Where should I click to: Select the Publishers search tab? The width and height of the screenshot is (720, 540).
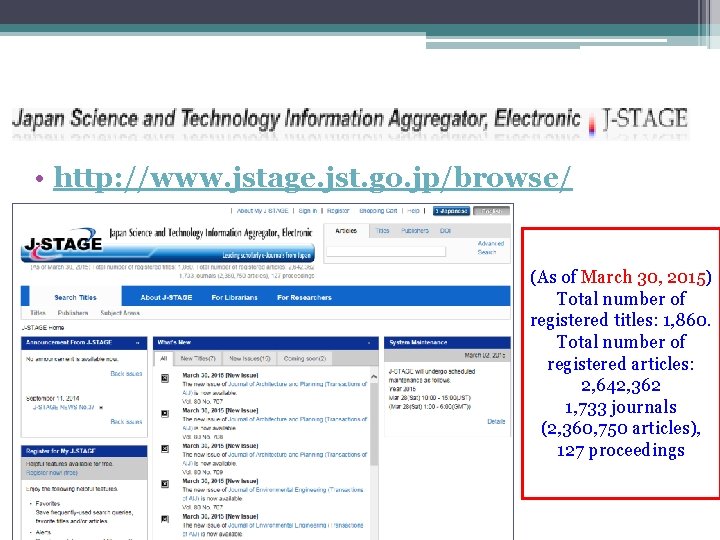415,231
